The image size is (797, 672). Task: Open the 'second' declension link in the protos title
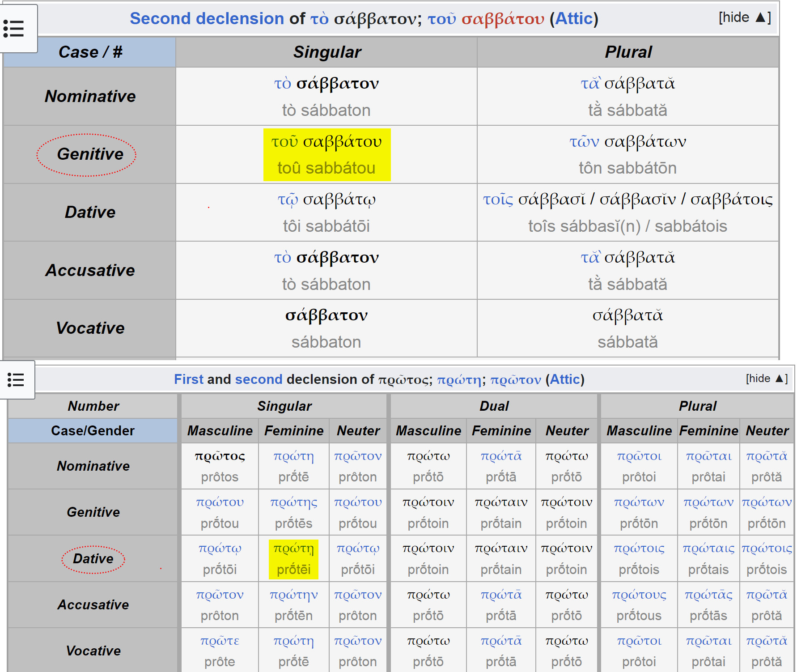click(259, 379)
